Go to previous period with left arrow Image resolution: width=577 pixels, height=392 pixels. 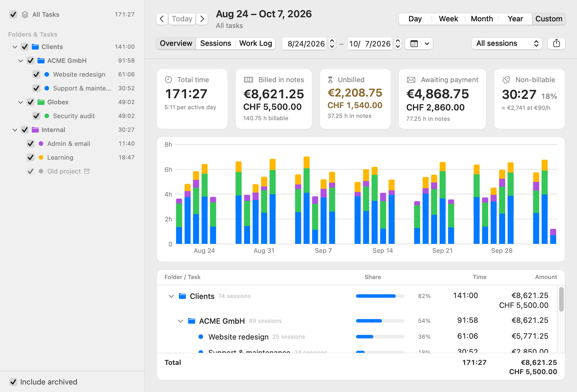click(162, 19)
